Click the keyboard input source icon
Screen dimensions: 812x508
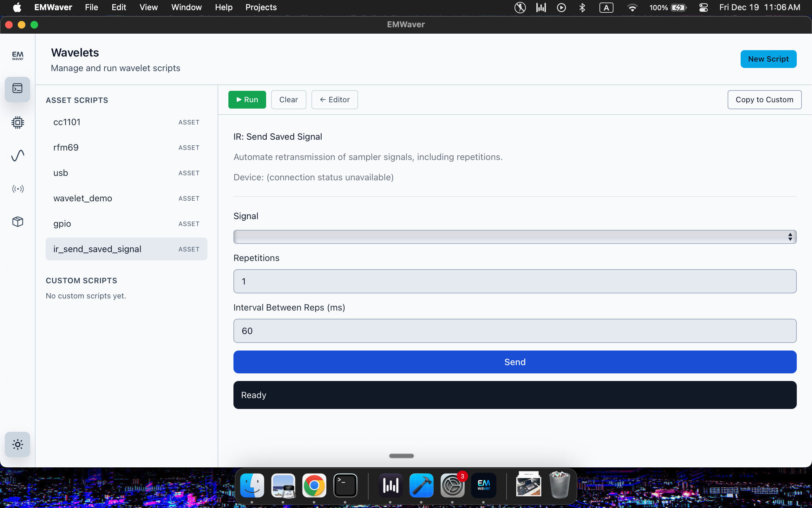coord(606,7)
